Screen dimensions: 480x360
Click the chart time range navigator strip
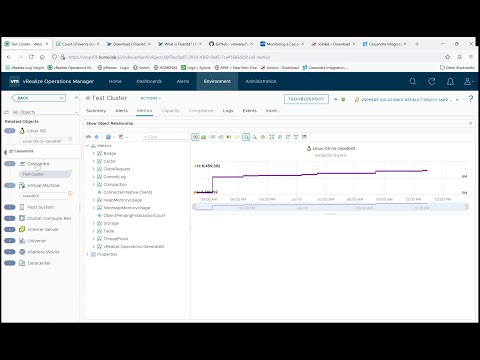(x=330, y=207)
